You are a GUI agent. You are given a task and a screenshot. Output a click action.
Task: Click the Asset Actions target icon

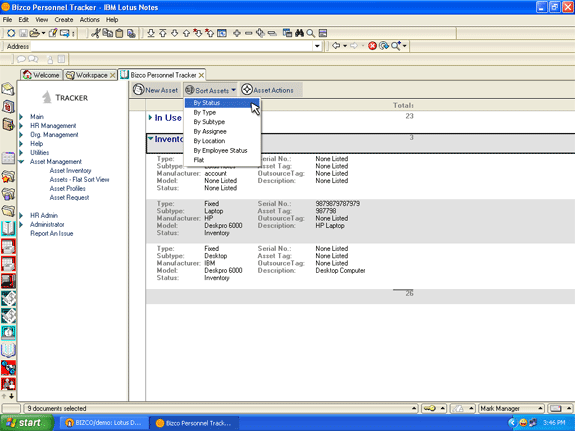247,90
